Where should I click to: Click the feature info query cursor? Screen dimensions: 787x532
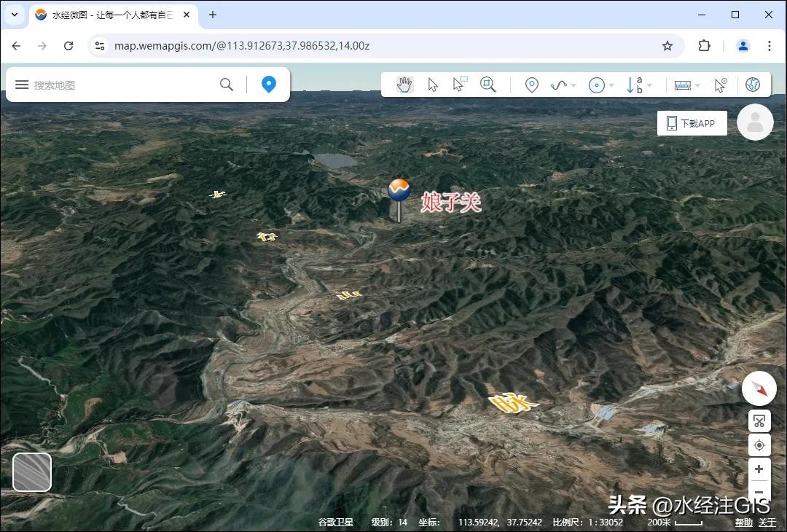[720, 85]
